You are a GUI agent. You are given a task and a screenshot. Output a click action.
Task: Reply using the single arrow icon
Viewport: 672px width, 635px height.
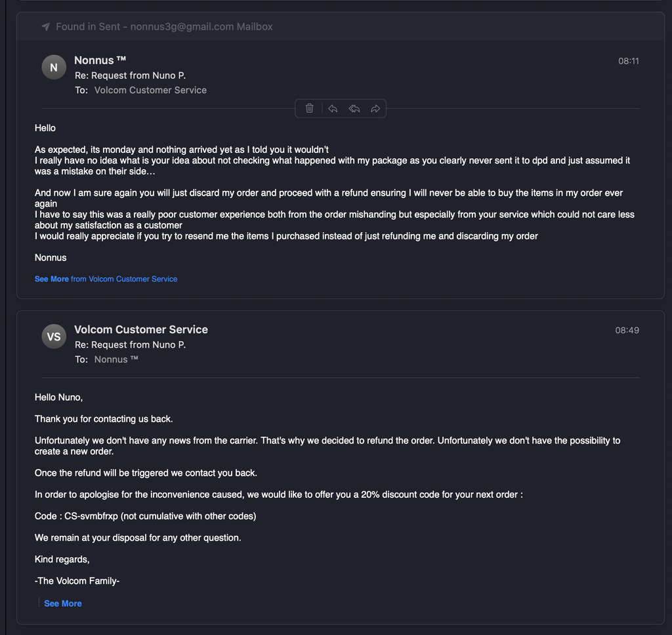point(333,108)
